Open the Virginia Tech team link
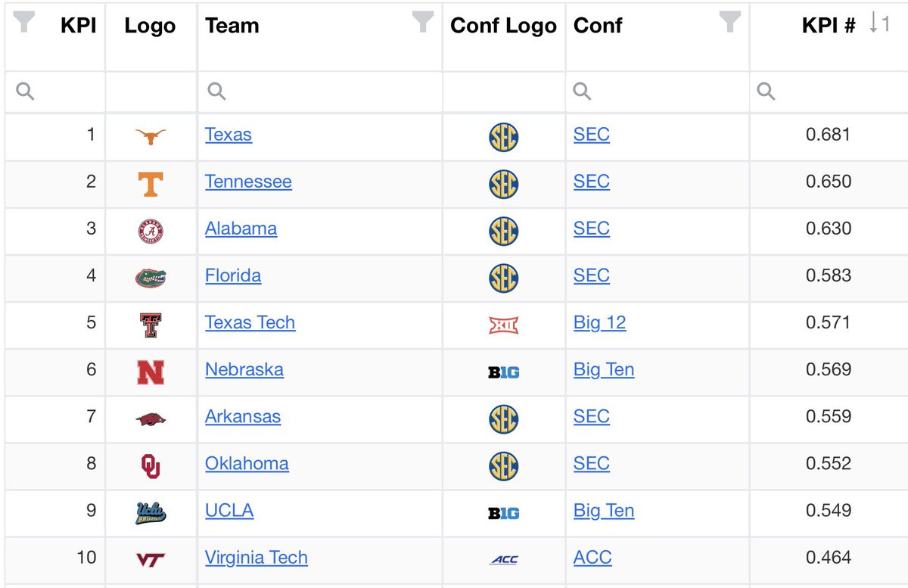Image resolution: width=908 pixels, height=588 pixels. coord(257,558)
